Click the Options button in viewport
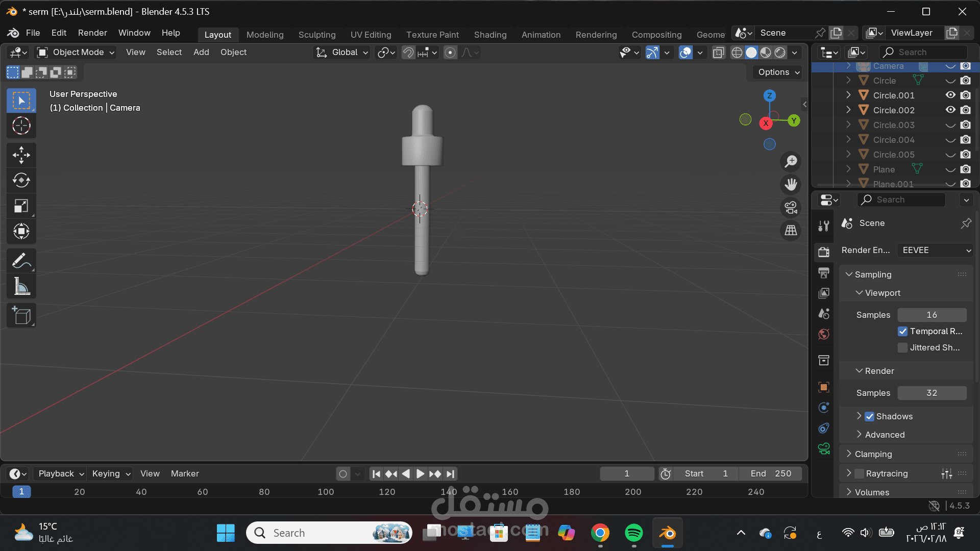This screenshot has width=980, height=551. [x=778, y=72]
